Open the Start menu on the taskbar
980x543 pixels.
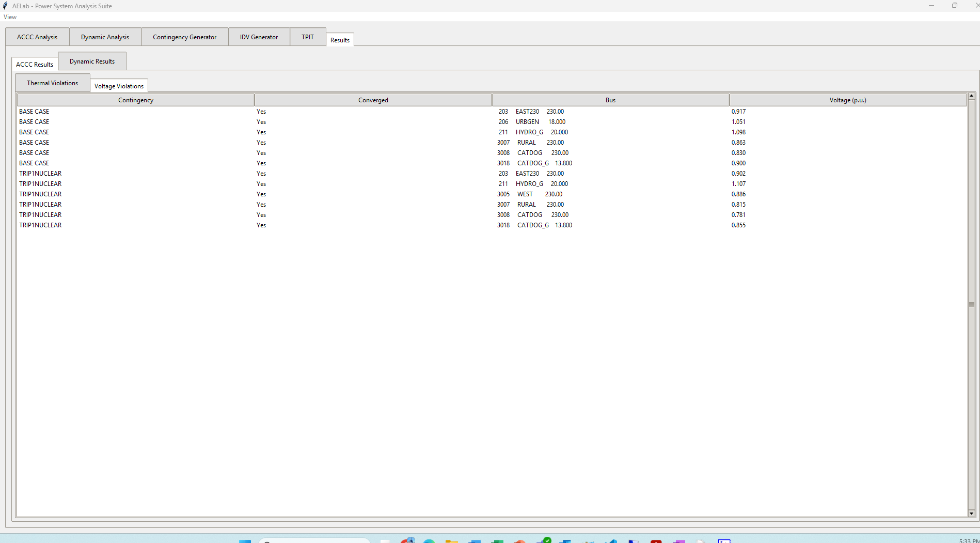245,541
